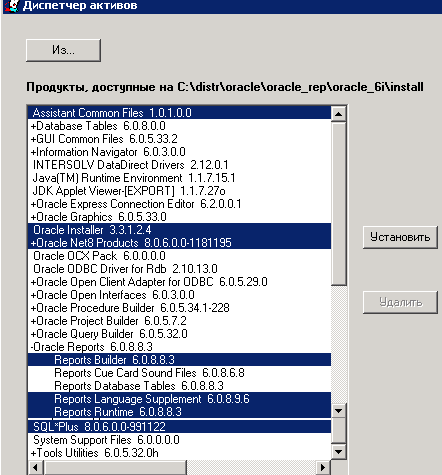The width and height of the screenshot is (442, 475).
Task: Click the greyed Удалить button
Action: [x=400, y=302]
